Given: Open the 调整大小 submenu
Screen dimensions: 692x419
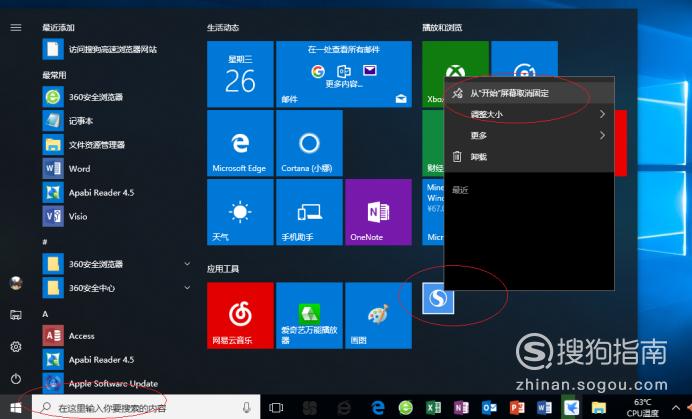Looking at the screenshot, I should tap(529, 114).
